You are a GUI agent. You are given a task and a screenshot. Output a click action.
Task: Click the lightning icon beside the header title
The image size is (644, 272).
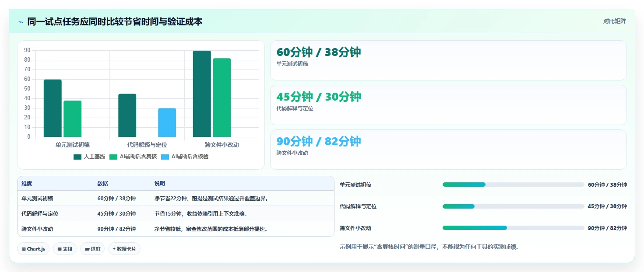point(21,22)
